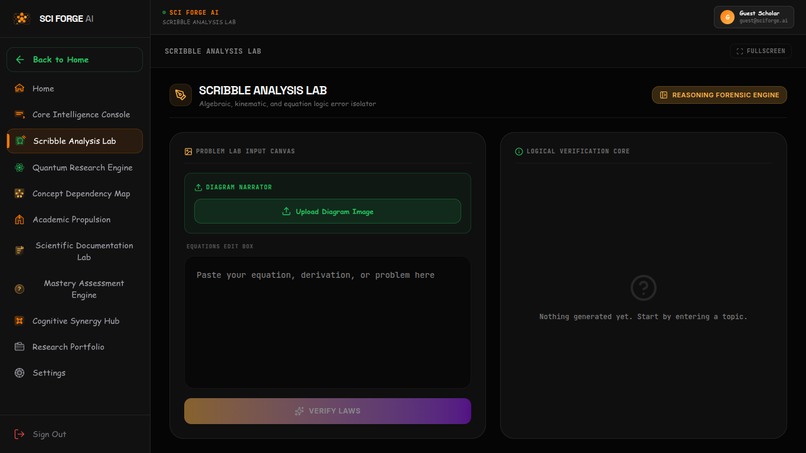The image size is (806, 453).
Task: Navigate to Academic Propulsion
Action: pos(75,220)
